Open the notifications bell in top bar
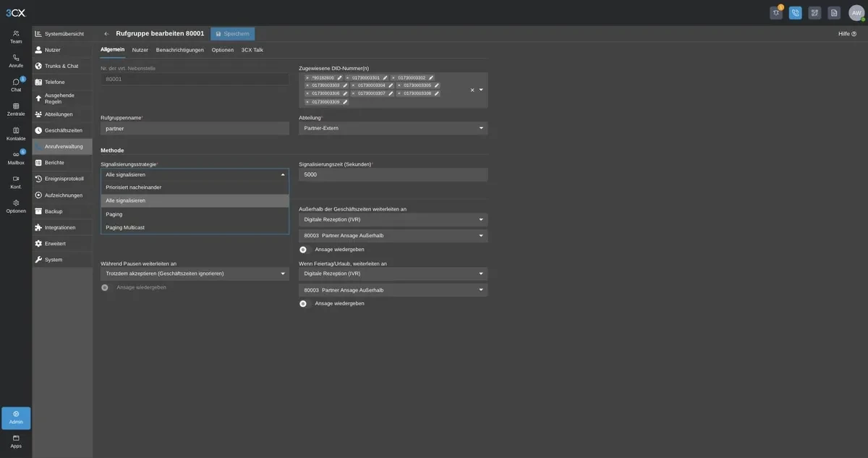The width and height of the screenshot is (868, 458). click(x=776, y=12)
